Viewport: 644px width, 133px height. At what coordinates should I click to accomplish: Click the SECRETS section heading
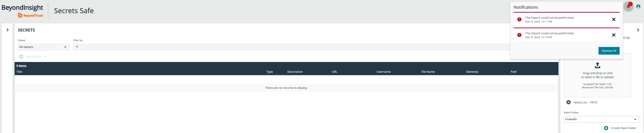click(x=26, y=30)
